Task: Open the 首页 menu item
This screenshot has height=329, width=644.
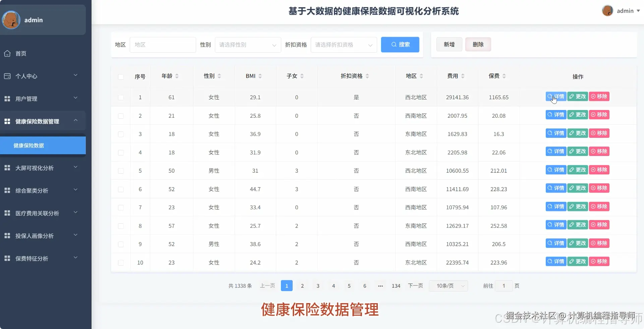Action: click(x=43, y=53)
